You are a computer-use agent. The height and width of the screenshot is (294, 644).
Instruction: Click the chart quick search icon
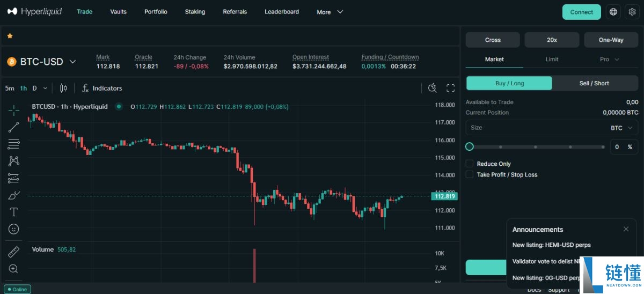click(x=433, y=88)
